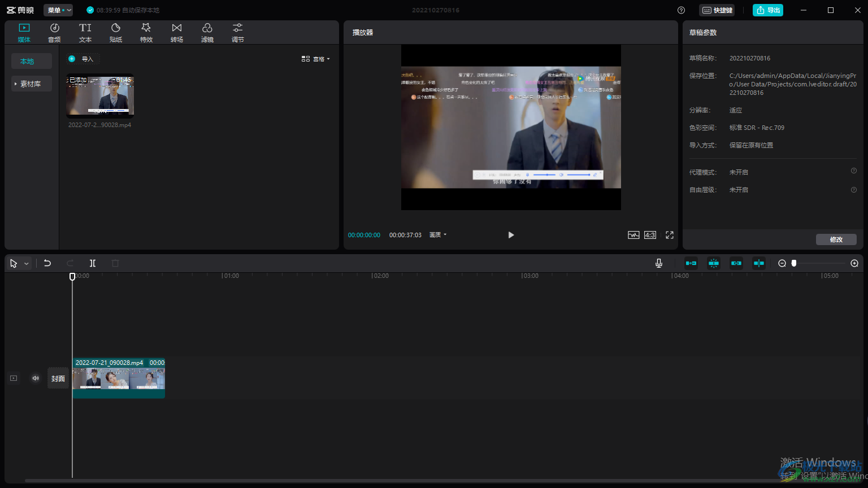Click the split clip tool

pyautogui.click(x=93, y=263)
